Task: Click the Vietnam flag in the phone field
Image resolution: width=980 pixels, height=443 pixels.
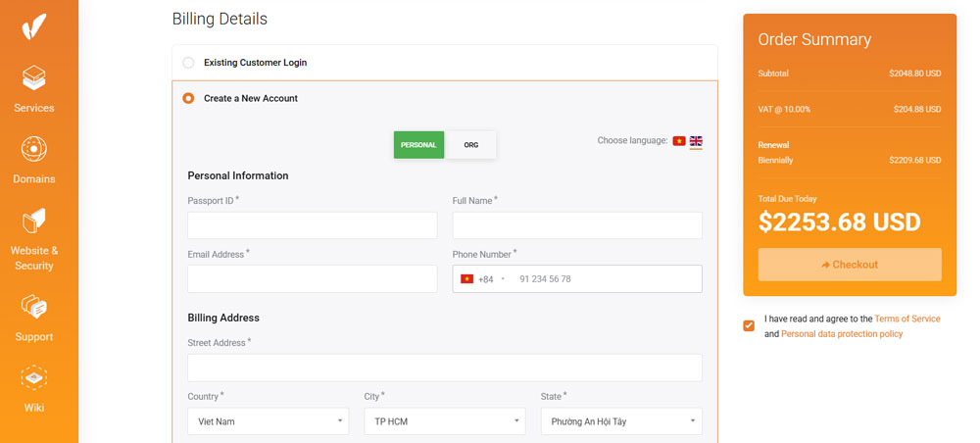Action: click(466, 279)
